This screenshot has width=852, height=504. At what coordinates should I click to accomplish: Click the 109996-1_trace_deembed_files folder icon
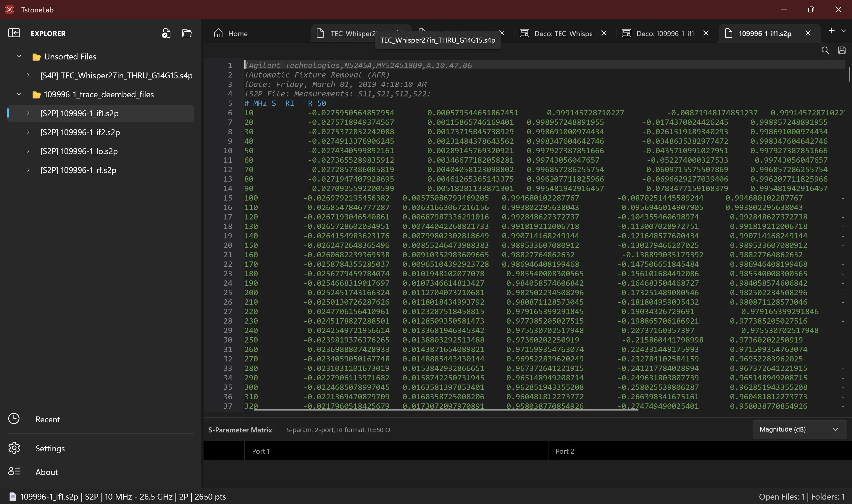coord(36,95)
